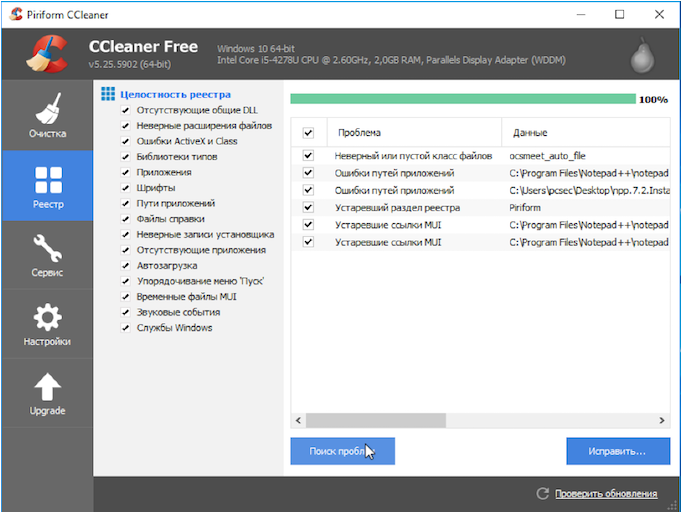
Task: Toggle Службы Windows checkbox
Action: coord(126,328)
